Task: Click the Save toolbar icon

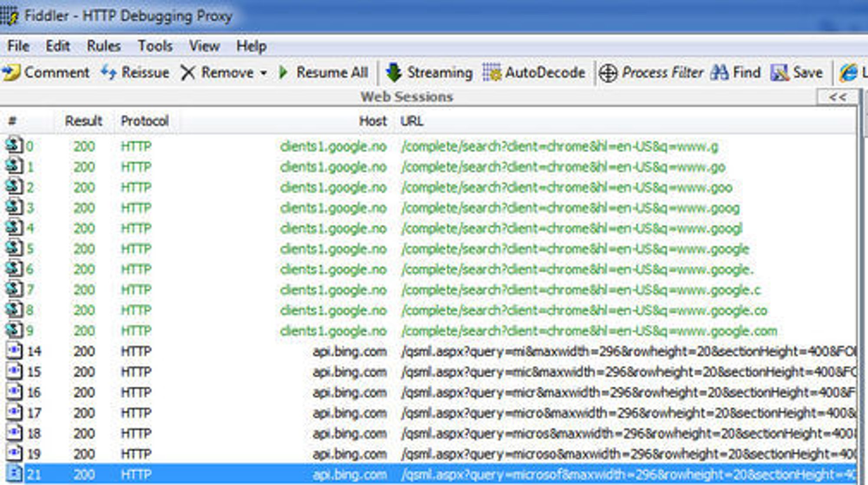Action: tap(780, 73)
